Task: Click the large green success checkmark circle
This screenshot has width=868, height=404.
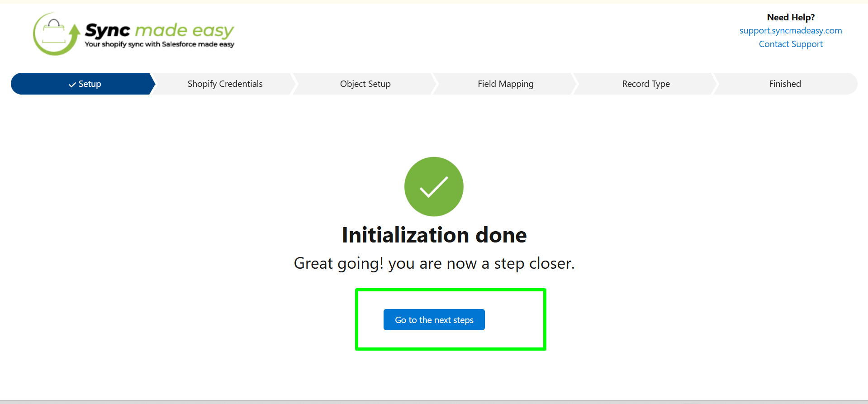Action: 434,186
